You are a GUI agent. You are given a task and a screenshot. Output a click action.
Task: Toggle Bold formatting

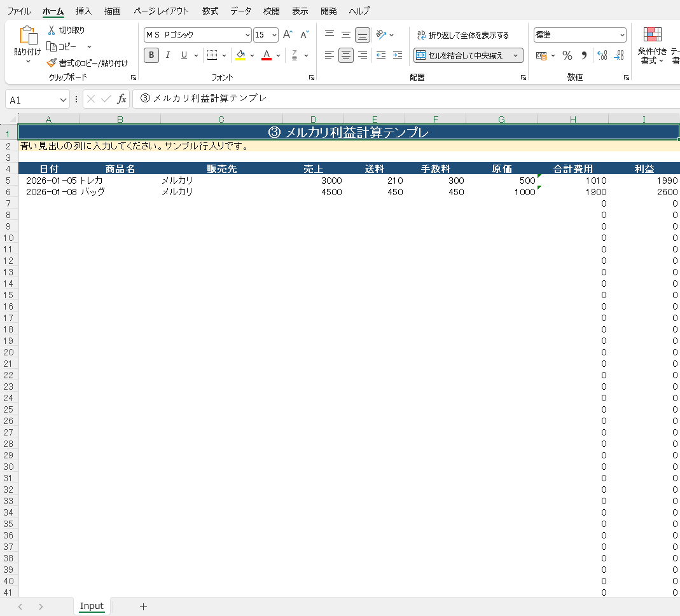pyautogui.click(x=151, y=55)
